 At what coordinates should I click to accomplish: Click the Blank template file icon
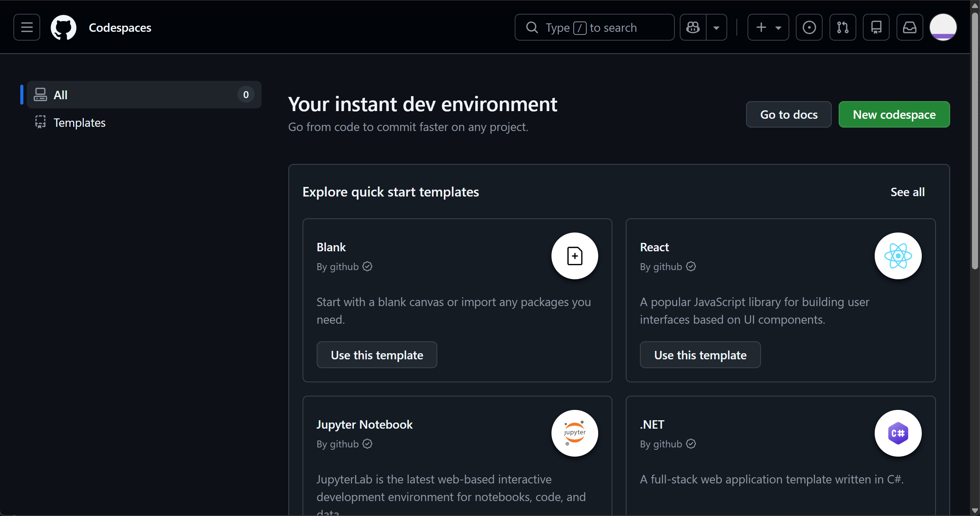[x=575, y=256]
